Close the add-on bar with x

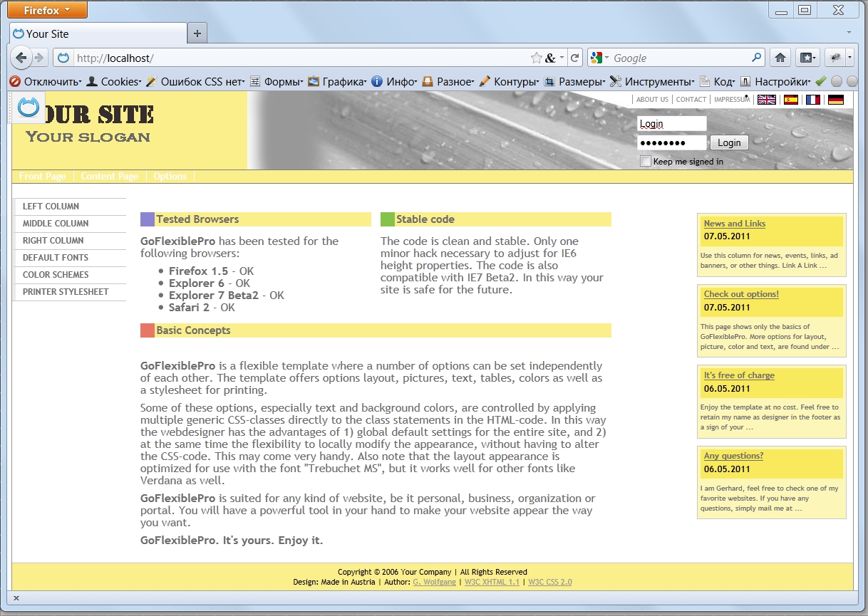pyautogui.click(x=16, y=598)
